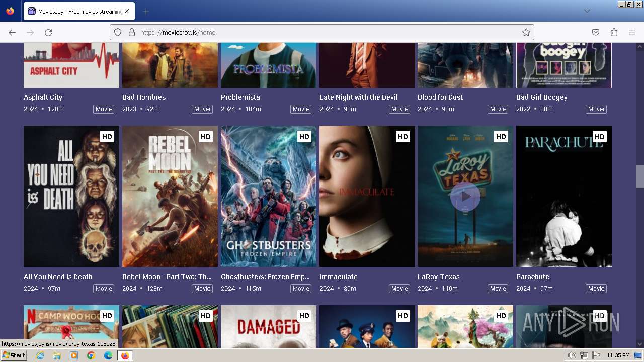This screenshot has width=644, height=362.
Task: Open the Firefox application menu
Action: coord(632,32)
